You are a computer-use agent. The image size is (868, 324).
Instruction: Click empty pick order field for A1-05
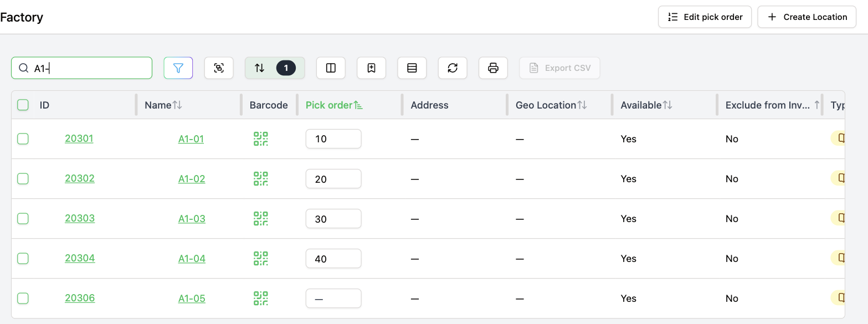pyautogui.click(x=333, y=299)
